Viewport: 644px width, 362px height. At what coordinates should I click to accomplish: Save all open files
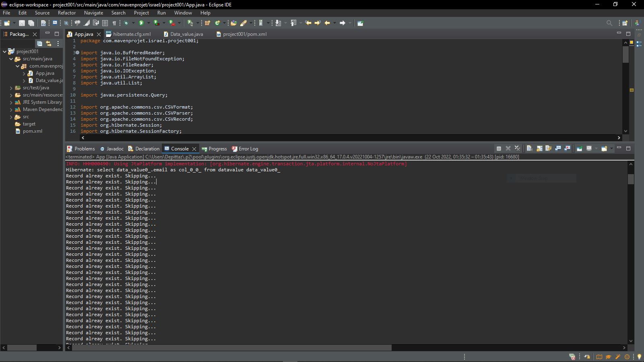tap(31, 23)
